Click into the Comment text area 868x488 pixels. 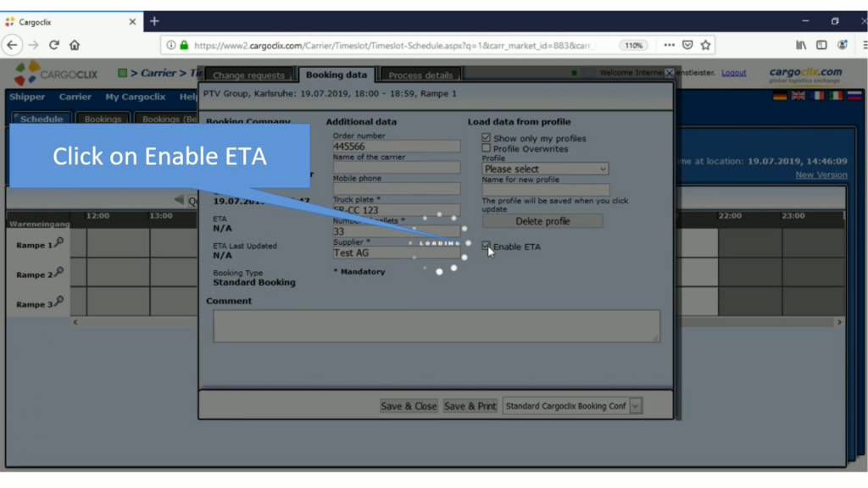(436, 326)
